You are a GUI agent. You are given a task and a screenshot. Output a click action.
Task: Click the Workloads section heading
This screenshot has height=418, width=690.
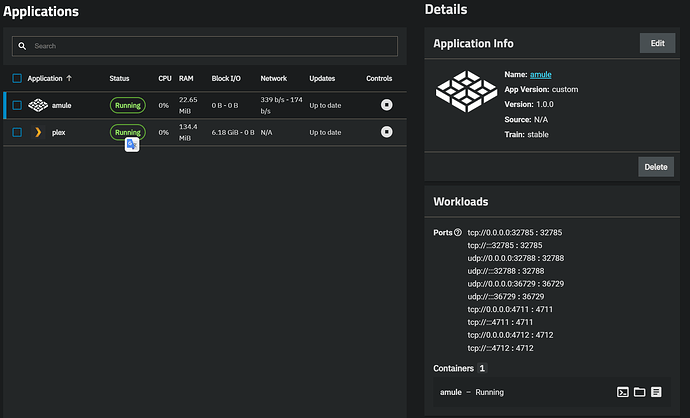(x=461, y=202)
